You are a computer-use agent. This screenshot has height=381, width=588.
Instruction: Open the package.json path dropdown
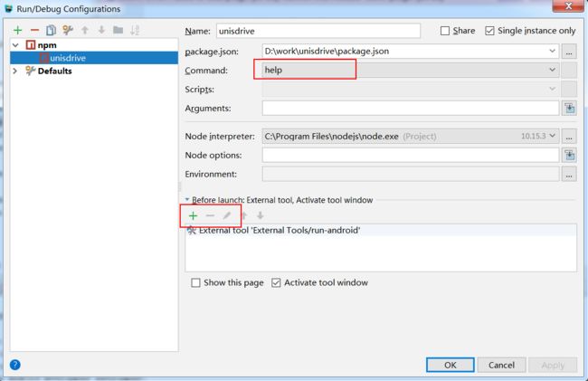(x=552, y=51)
